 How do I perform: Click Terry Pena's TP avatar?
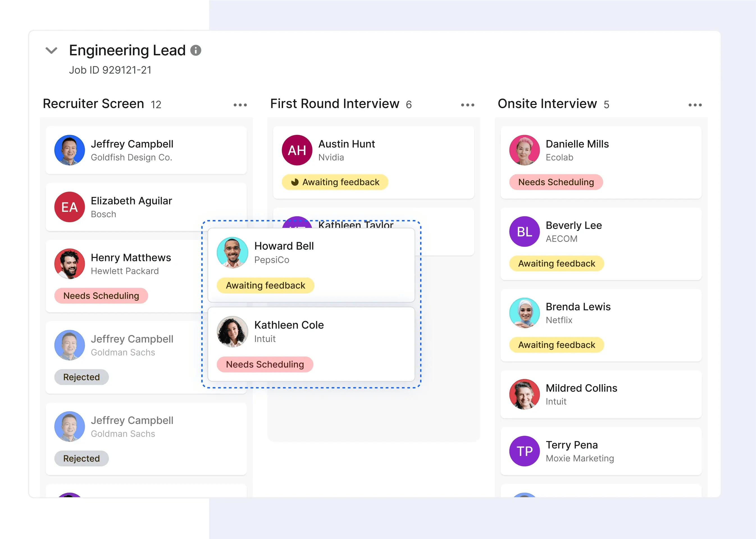(x=524, y=451)
